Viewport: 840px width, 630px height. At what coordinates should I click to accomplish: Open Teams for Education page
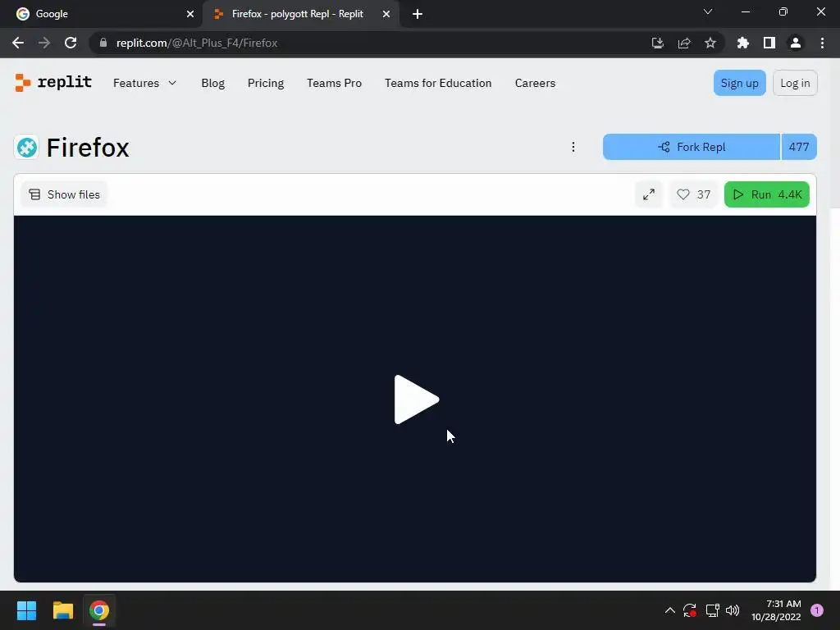click(x=438, y=83)
